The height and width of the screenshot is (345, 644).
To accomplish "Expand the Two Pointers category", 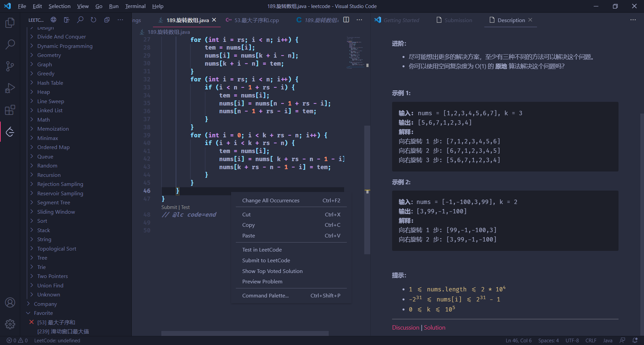I will click(52, 276).
